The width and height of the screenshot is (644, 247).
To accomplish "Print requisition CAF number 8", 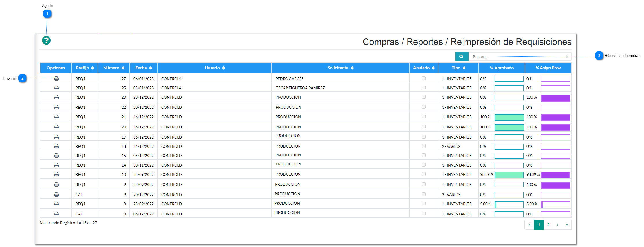I will coord(56,214).
